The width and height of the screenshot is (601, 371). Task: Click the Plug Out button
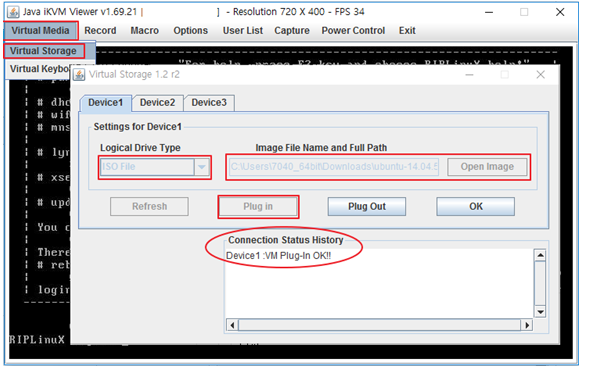[367, 207]
